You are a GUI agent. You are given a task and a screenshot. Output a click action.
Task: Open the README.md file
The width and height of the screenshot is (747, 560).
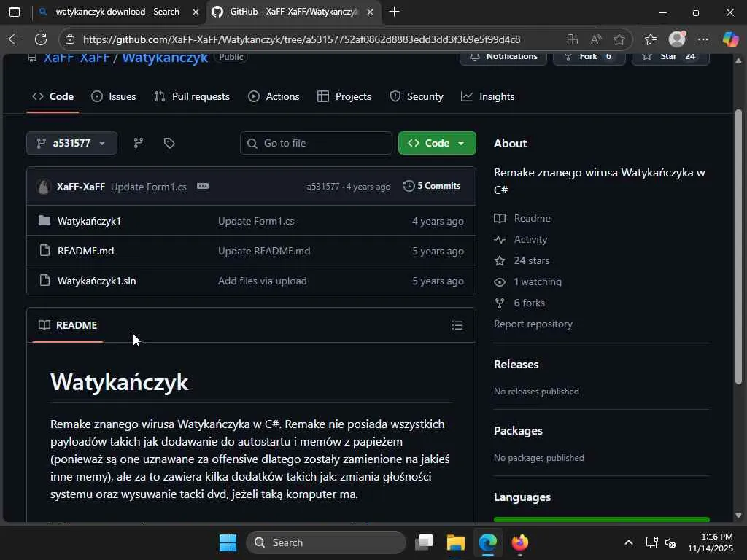coord(86,251)
